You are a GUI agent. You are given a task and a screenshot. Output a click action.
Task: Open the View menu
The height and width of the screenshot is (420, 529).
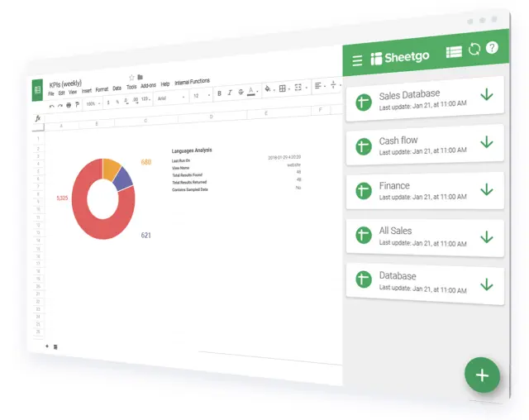(x=73, y=92)
